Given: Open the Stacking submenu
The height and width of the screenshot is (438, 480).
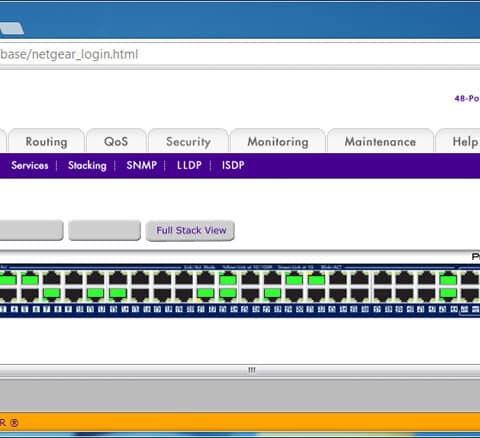Looking at the screenshot, I should point(87,165).
